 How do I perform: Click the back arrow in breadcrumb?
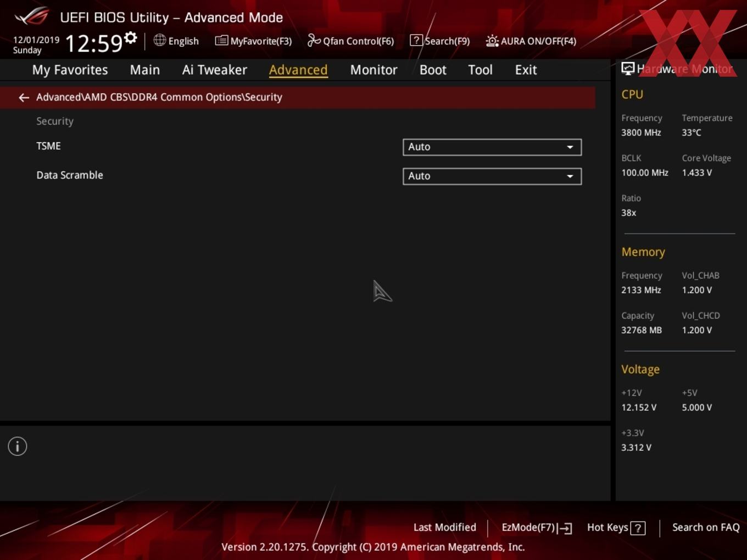click(24, 97)
